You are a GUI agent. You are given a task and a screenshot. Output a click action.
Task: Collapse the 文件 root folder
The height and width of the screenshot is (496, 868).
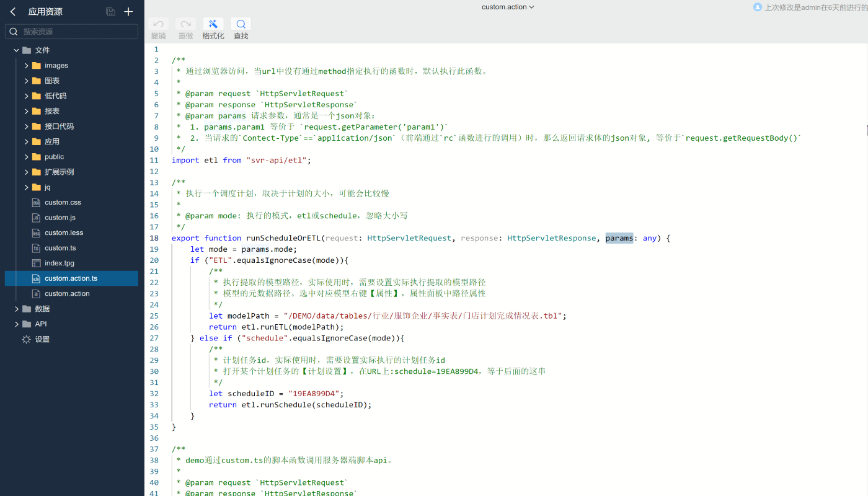point(17,50)
